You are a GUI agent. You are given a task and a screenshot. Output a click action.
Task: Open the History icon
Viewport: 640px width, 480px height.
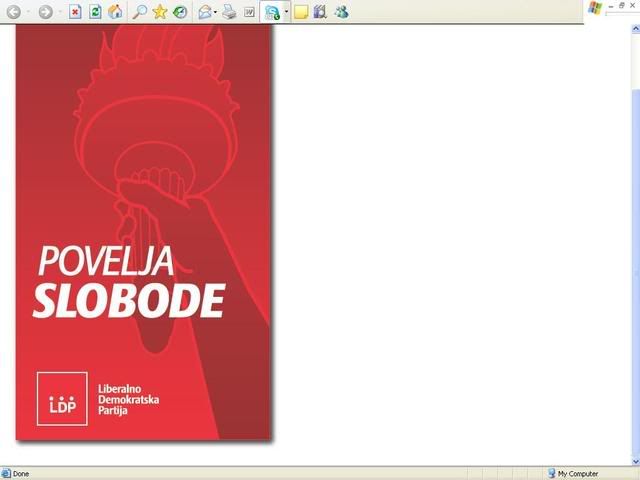coord(180,12)
